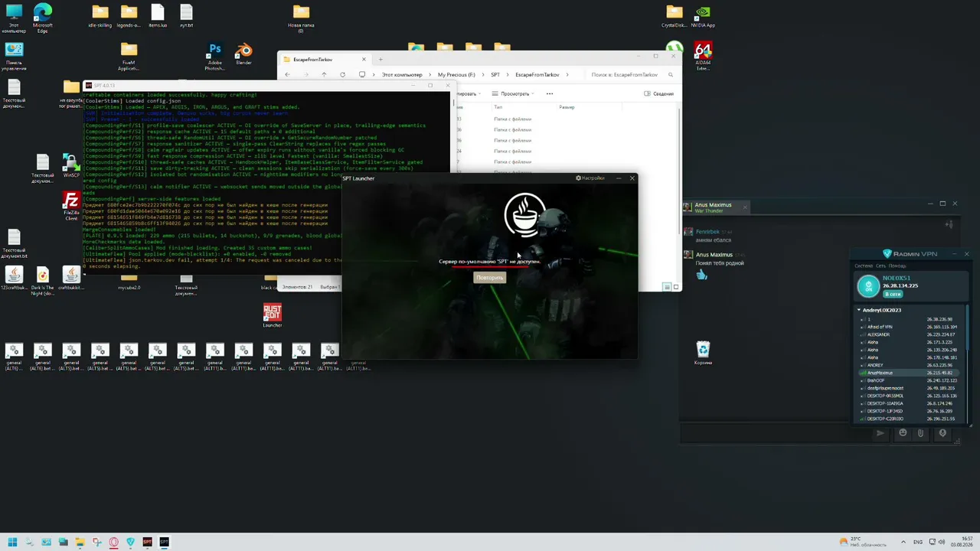Click the ENG language indicator in the taskbar

click(918, 543)
